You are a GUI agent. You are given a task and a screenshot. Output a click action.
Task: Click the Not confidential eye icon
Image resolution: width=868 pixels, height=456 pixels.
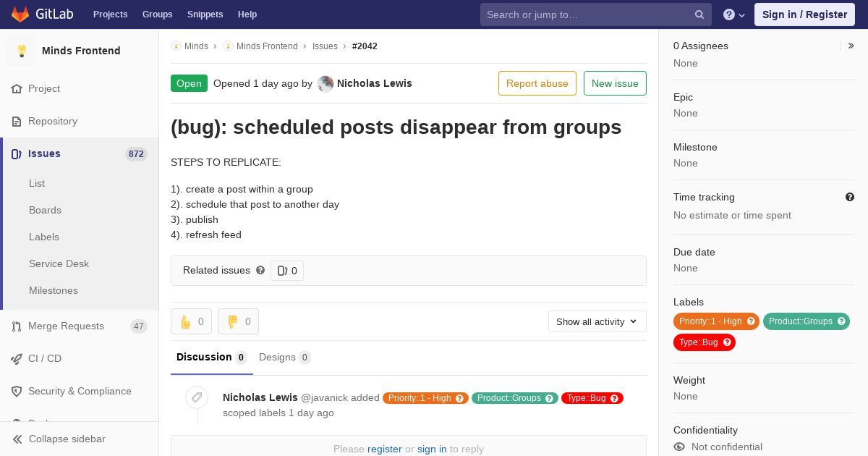click(679, 447)
